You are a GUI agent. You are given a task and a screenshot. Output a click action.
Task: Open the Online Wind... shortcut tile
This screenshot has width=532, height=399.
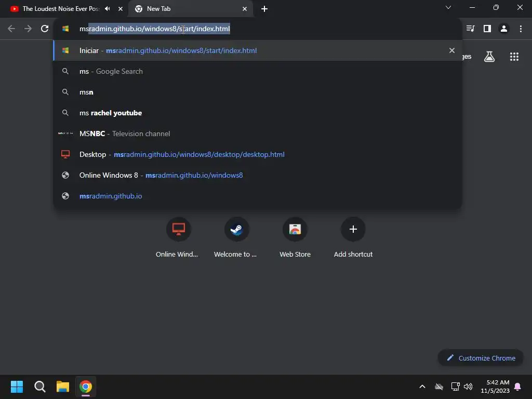[179, 237]
